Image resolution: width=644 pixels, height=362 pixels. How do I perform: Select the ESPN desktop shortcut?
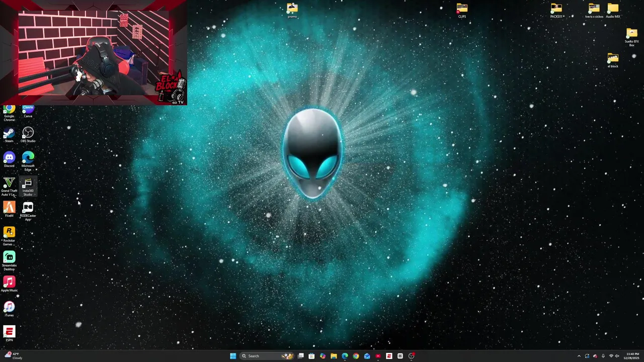point(9,334)
